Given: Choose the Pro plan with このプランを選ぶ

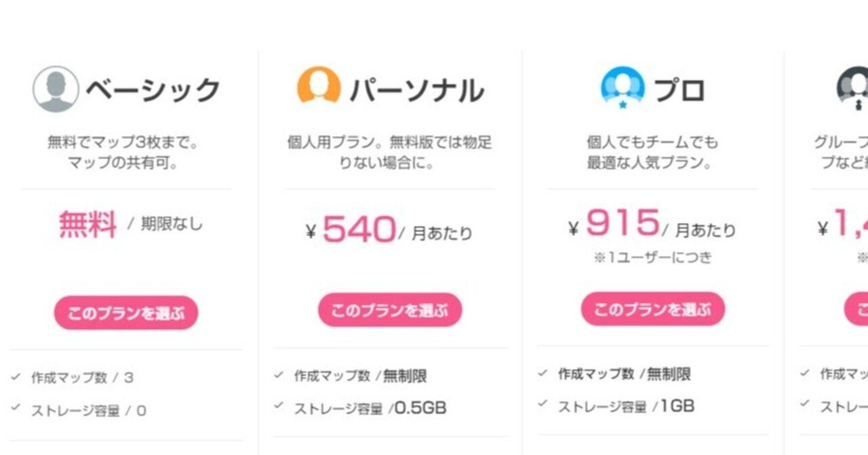Looking at the screenshot, I should pos(652,309).
